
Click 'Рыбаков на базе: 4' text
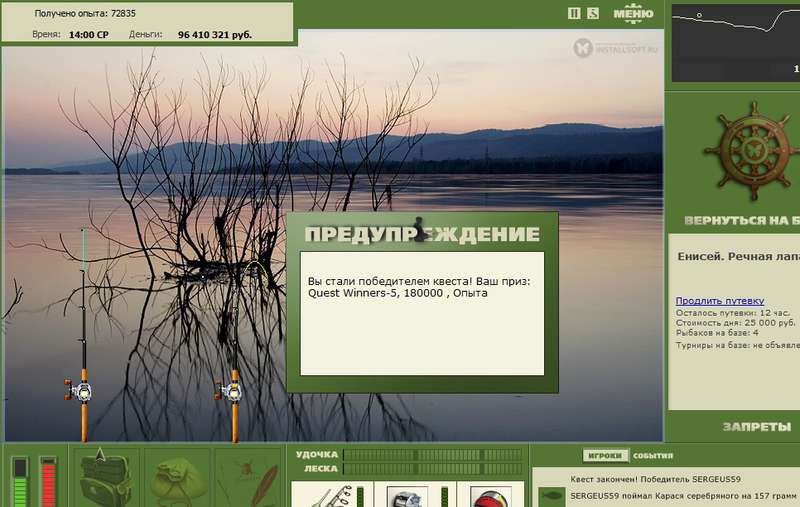point(717,333)
